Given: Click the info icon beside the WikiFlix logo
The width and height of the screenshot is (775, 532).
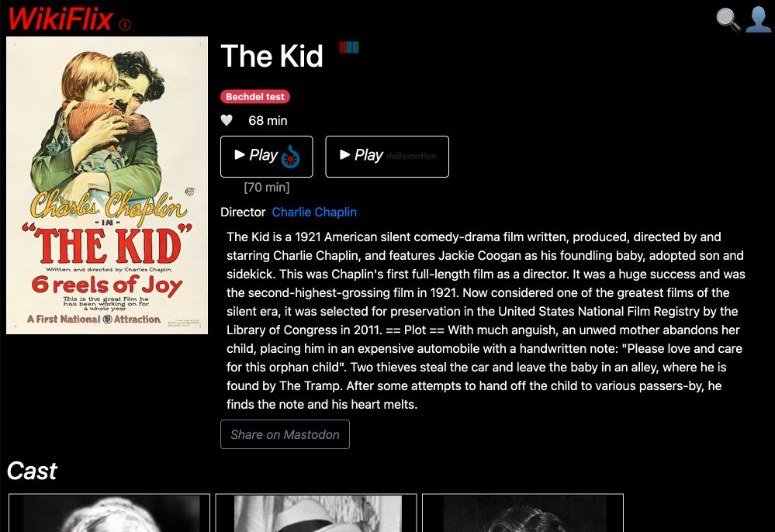Looking at the screenshot, I should point(124,25).
